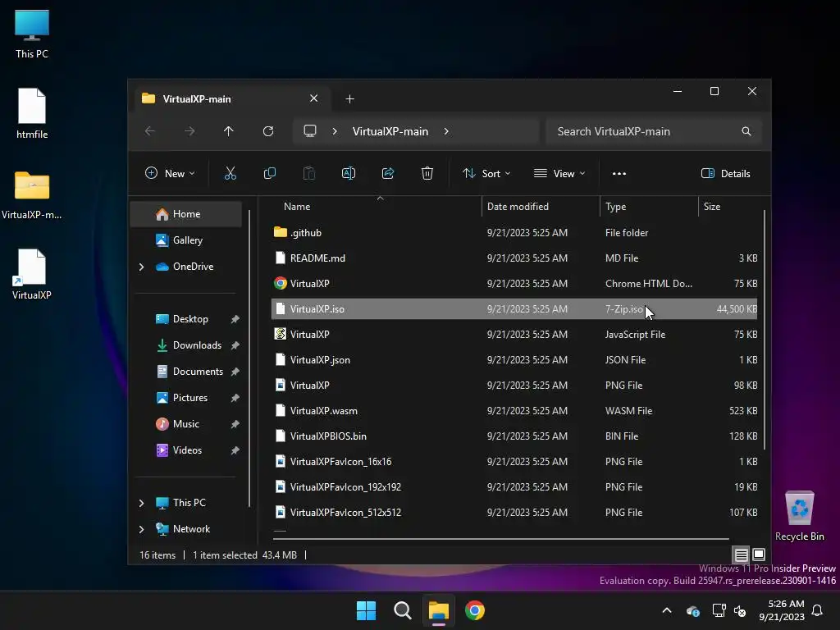Image resolution: width=840 pixels, height=630 pixels.
Task: Click chevron after VirtualXP-main in address bar
Action: [446, 131]
